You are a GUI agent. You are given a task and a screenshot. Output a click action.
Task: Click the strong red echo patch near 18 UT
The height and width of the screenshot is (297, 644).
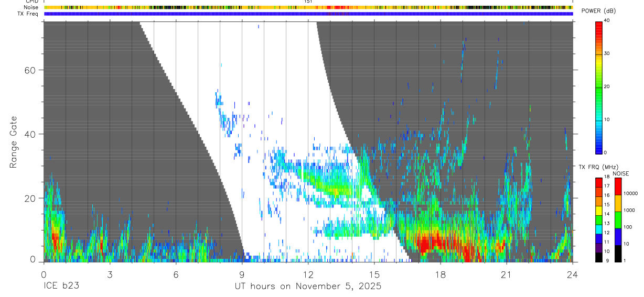(x=441, y=244)
